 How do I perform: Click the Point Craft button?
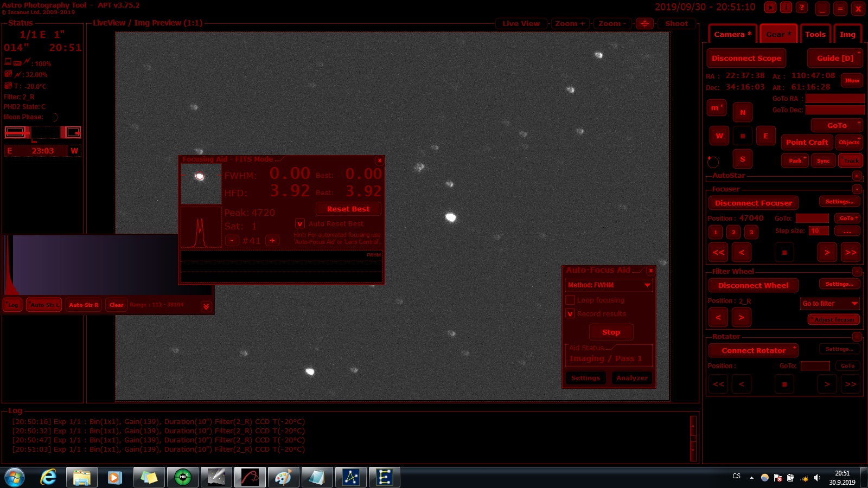807,142
